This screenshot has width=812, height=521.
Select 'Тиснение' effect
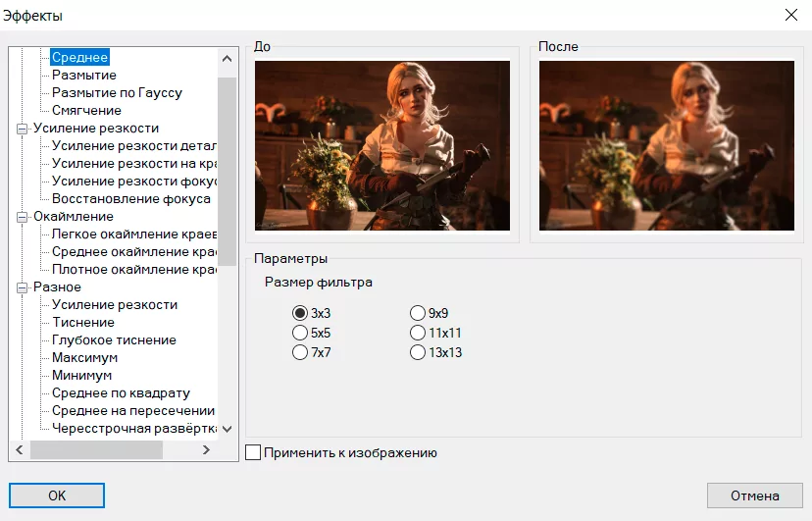[82, 322]
